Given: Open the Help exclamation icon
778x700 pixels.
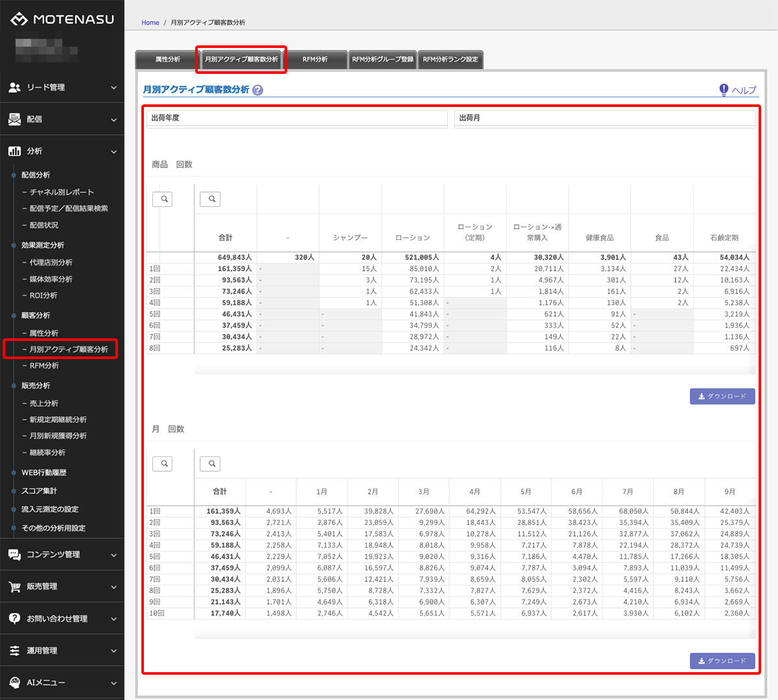Looking at the screenshot, I should [724, 89].
